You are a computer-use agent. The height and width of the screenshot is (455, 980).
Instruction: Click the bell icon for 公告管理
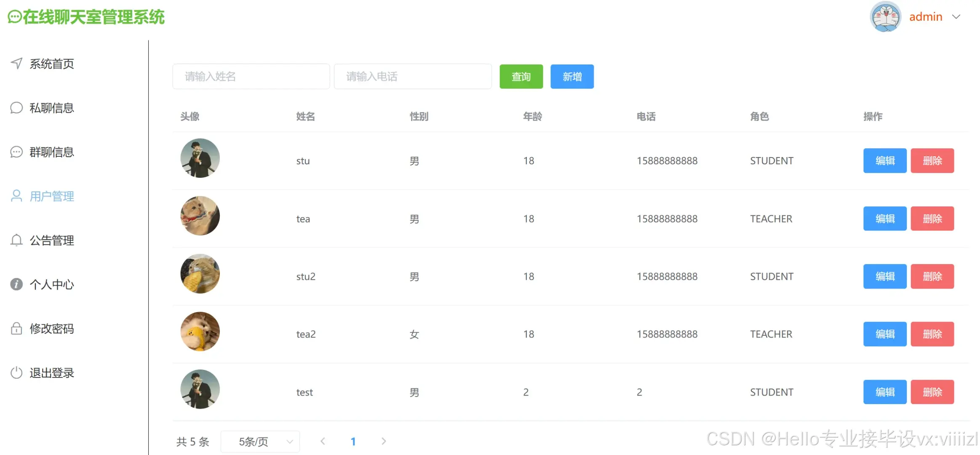(16, 240)
